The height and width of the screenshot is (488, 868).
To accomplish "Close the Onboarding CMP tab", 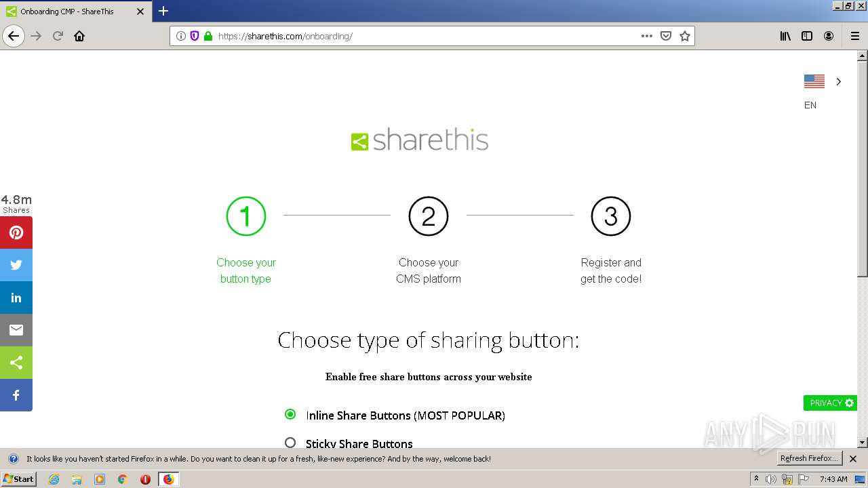I will coord(140,12).
